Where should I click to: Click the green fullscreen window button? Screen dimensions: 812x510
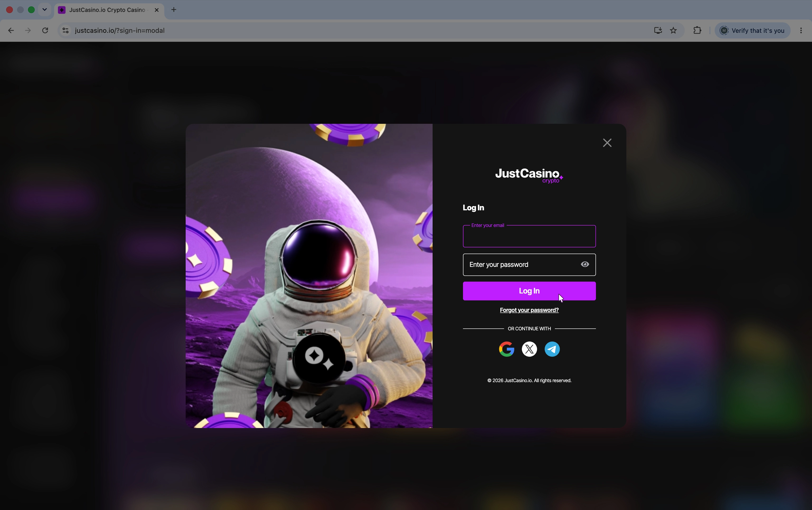pyautogui.click(x=31, y=10)
